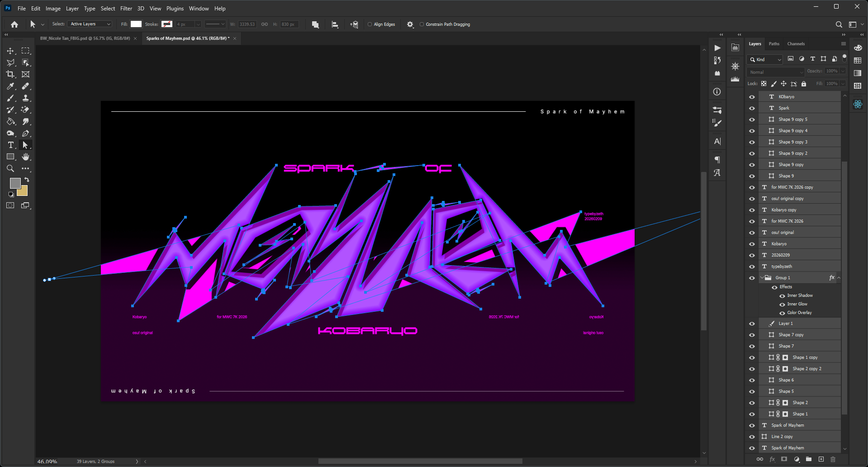Select the Eyedropper tool
Viewport: 868px width, 467px height.
[10, 86]
